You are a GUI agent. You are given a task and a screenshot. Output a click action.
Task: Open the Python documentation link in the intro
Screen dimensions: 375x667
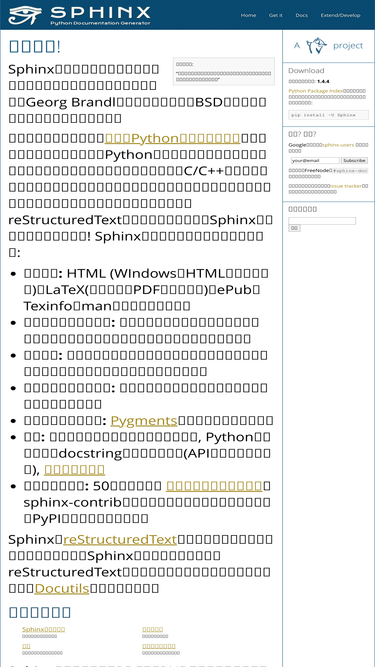coord(173,139)
